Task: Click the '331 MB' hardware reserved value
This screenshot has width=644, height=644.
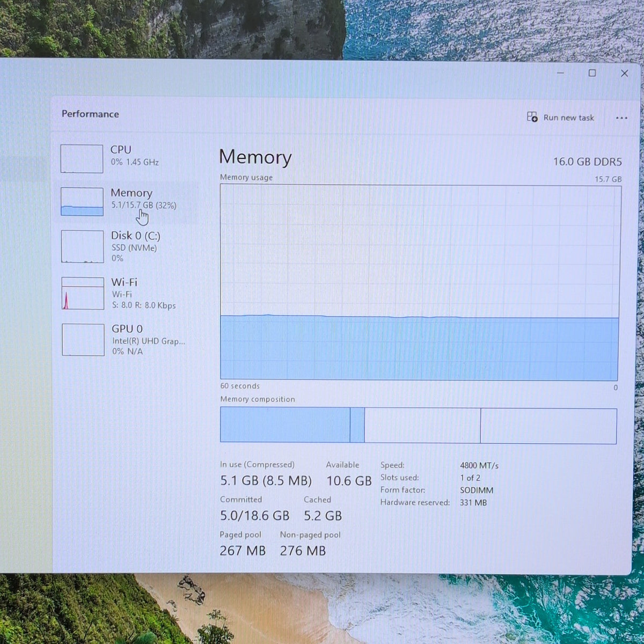Action: pos(473,503)
